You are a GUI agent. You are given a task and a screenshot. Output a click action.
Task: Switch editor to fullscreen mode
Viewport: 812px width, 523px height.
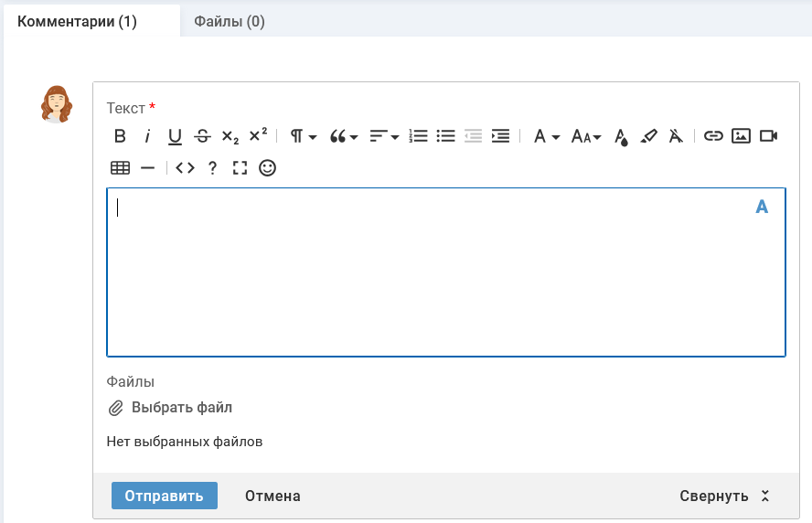[240, 167]
